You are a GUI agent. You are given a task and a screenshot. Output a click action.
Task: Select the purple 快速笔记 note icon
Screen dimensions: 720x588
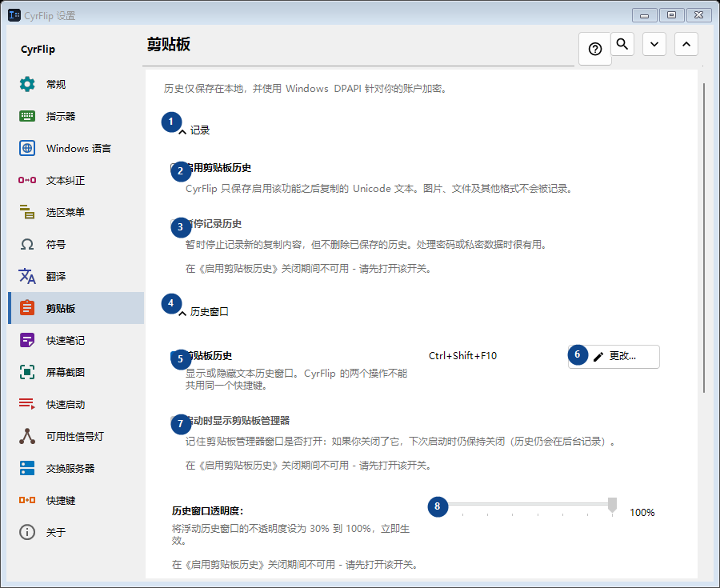[27, 340]
